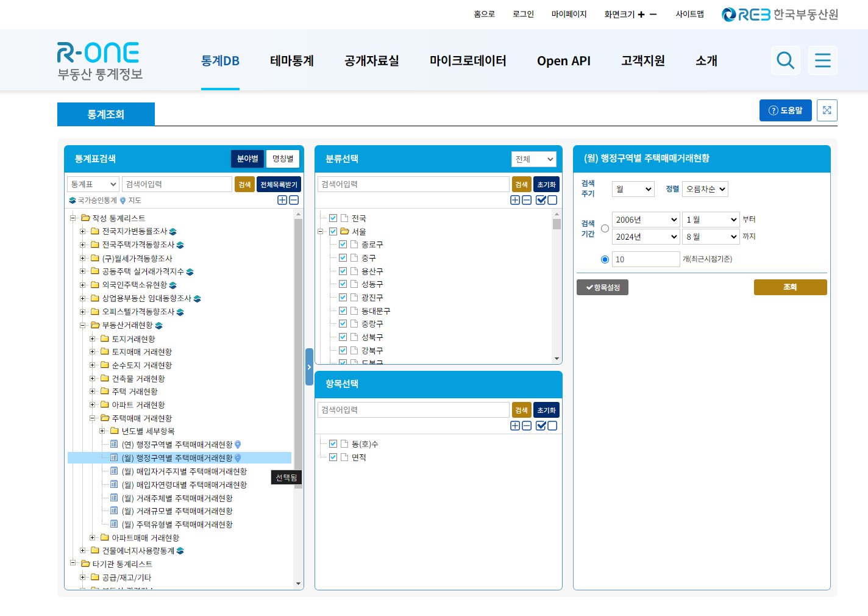The width and height of the screenshot is (868, 616).
Task: Click the 항목설정 button
Action: pyautogui.click(x=602, y=287)
